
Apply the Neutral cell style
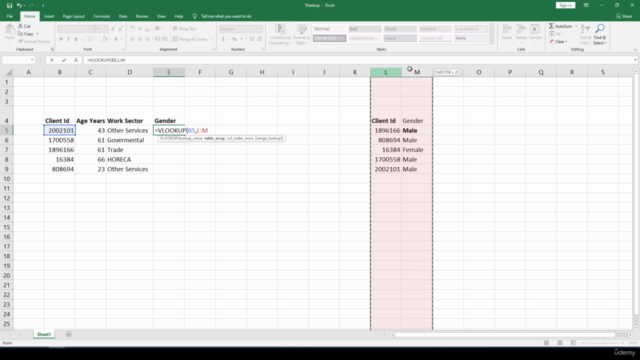[435, 29]
